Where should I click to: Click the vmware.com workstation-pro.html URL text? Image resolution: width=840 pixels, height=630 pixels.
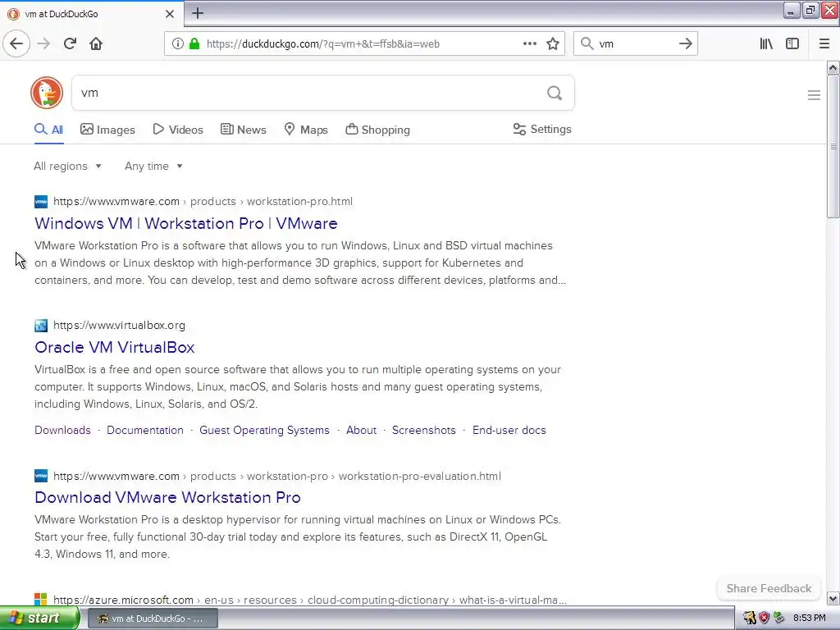[203, 202]
